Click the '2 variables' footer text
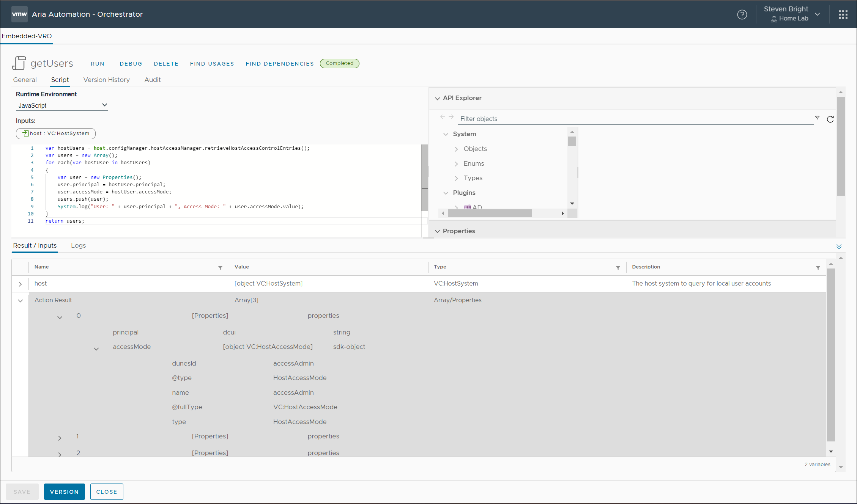The height and width of the screenshot is (504, 857). 817,464
